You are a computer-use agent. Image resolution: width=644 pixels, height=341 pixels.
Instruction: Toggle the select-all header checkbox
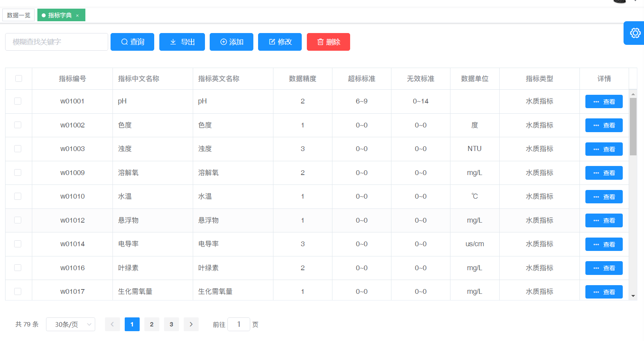(18, 78)
